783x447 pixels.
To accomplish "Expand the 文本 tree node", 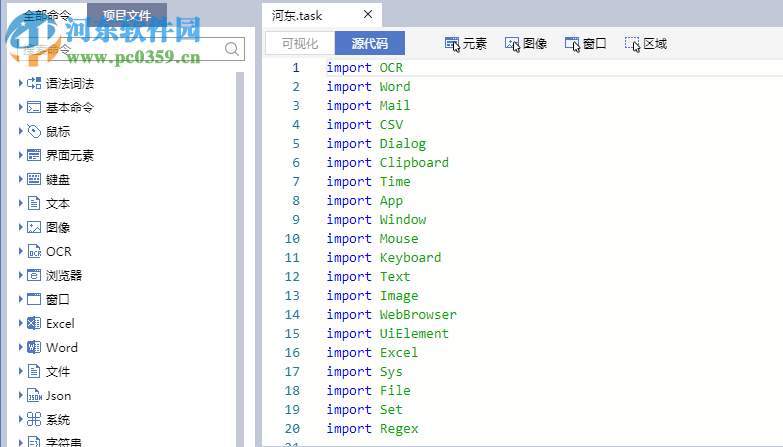I will (x=20, y=203).
